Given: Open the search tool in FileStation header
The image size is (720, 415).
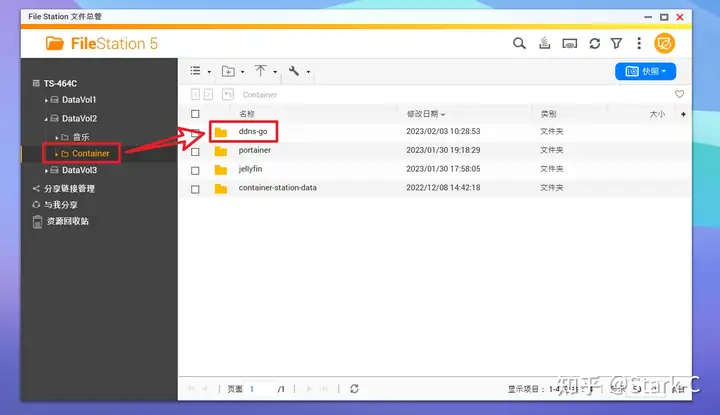Looking at the screenshot, I should click(519, 44).
